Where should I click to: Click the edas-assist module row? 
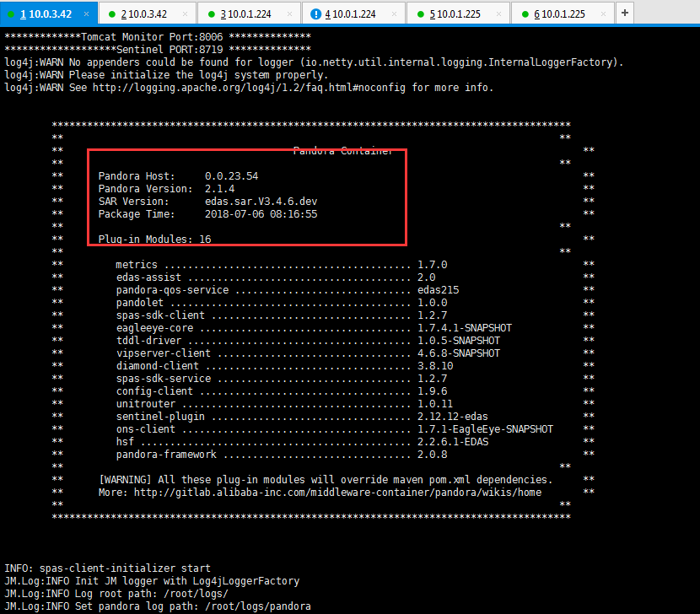point(276,277)
